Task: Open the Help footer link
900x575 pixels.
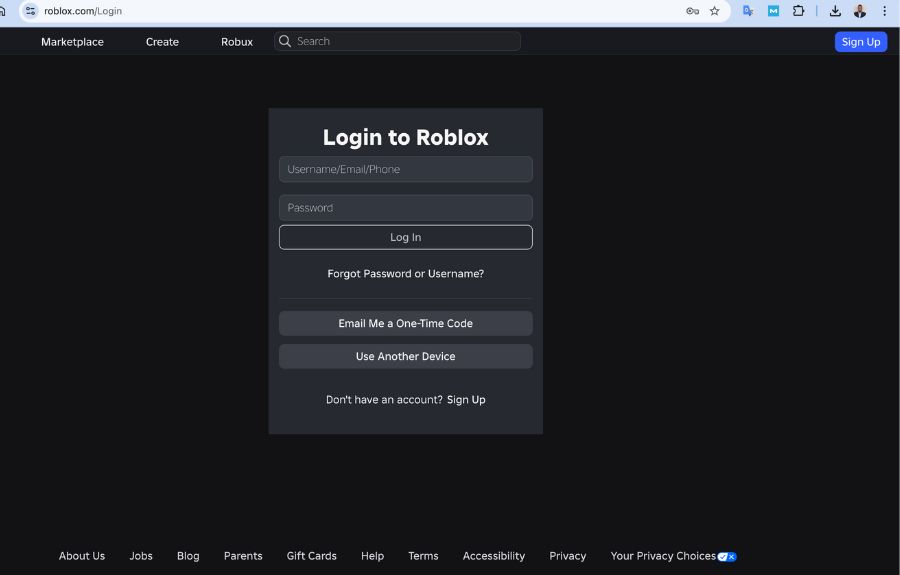Action: pyautogui.click(x=372, y=556)
